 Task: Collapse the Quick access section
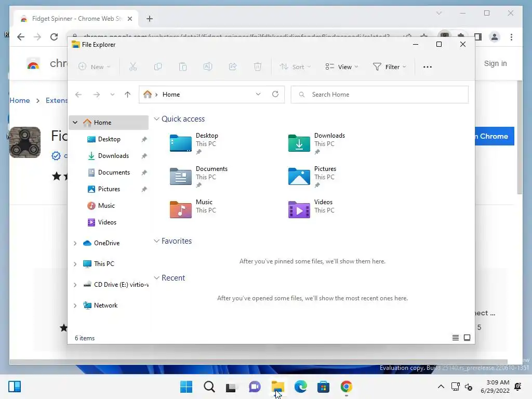click(156, 119)
